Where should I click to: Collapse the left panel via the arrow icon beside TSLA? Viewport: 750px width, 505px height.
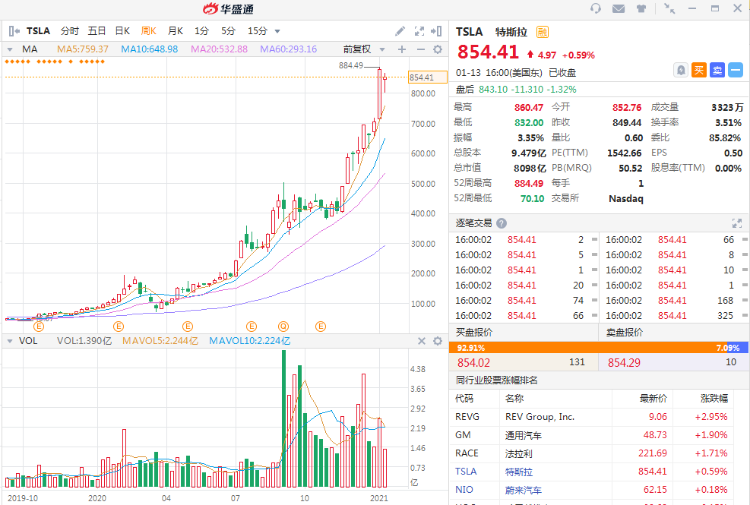click(14, 31)
